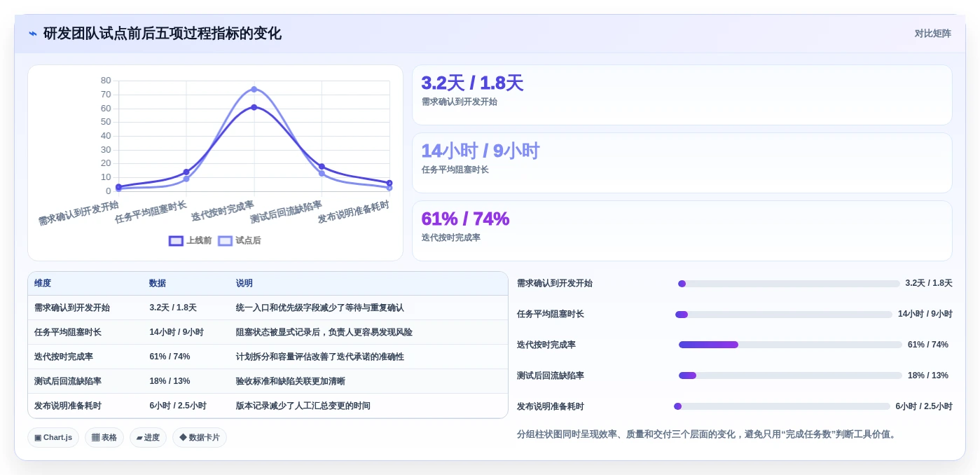Click the 迭代按时完成率 progress bar
980x475 pixels.
click(790, 345)
